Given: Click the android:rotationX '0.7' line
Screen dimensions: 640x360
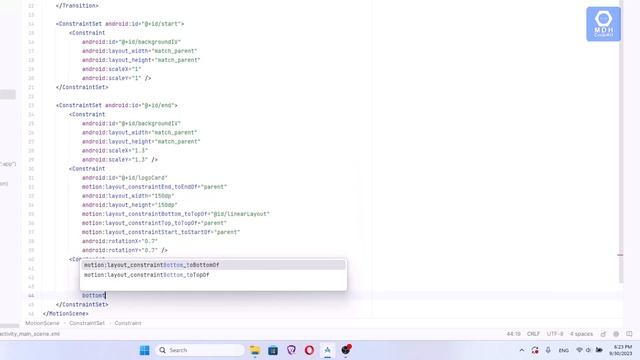Looking at the screenshot, I should [120, 241].
